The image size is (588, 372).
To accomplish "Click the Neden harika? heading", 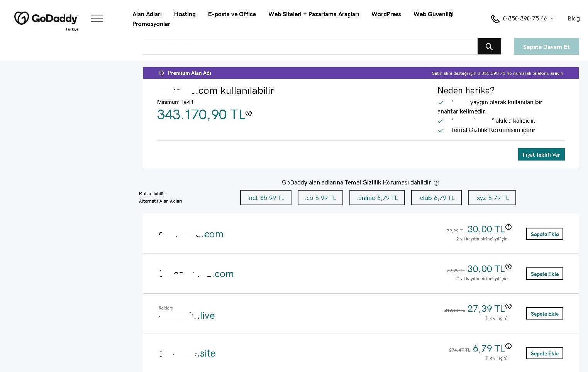I will (466, 90).
